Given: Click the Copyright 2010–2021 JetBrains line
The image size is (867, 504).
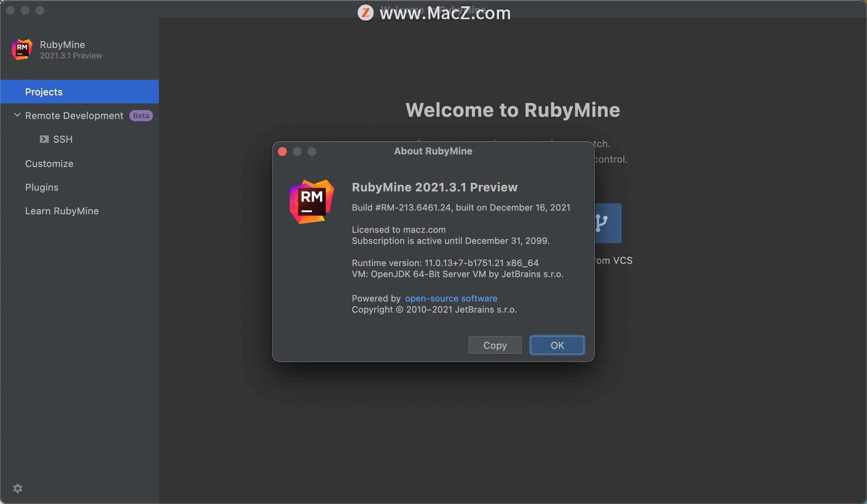Looking at the screenshot, I should click(434, 309).
